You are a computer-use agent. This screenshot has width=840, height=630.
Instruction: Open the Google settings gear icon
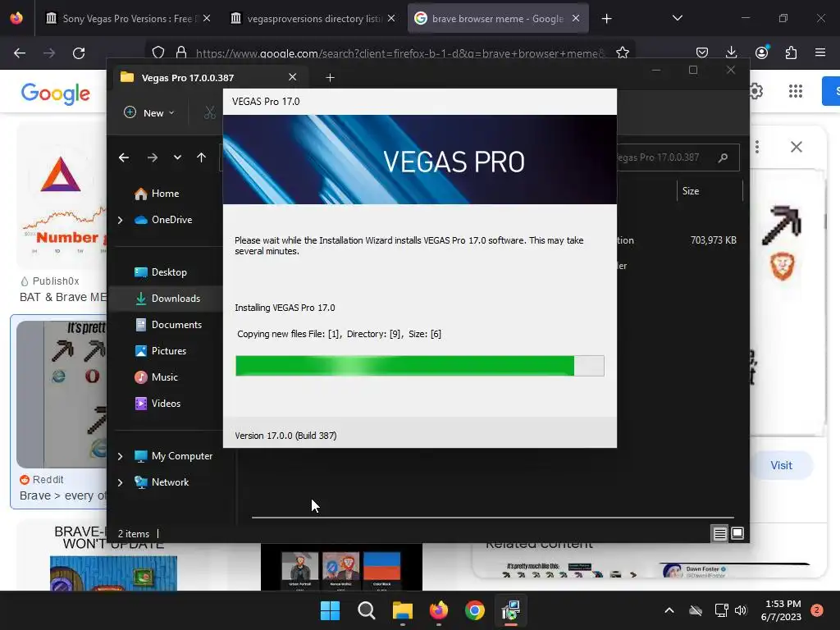[756, 91]
